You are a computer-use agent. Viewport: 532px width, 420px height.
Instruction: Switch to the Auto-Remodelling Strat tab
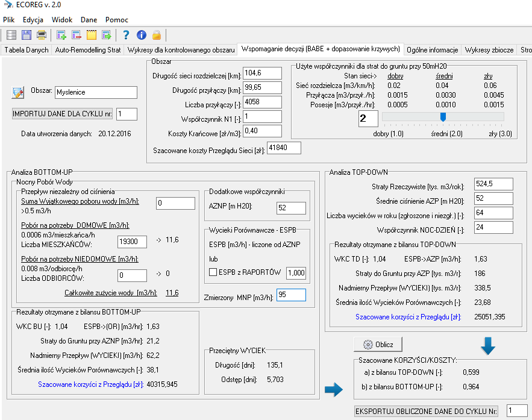(x=88, y=50)
